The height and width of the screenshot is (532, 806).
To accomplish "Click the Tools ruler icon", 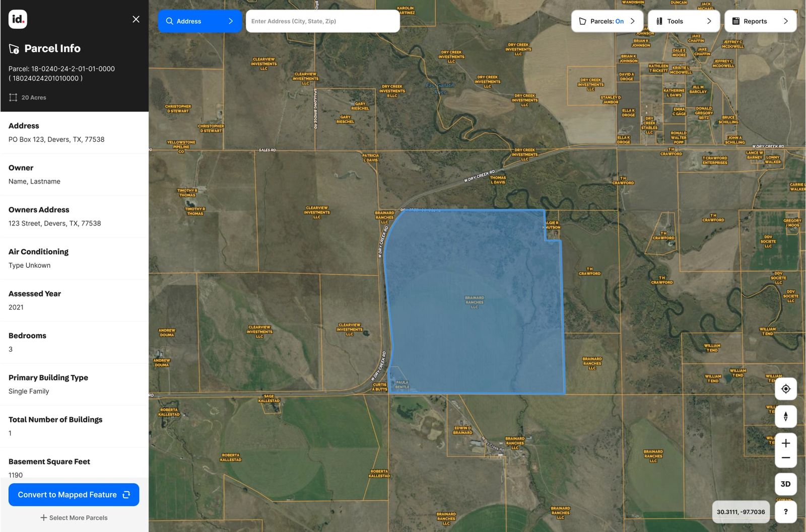I will 659,21.
